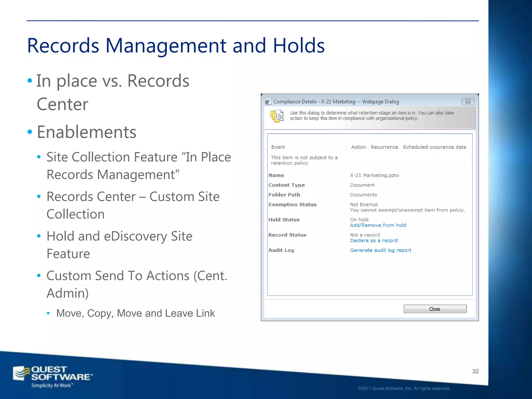Click the Records Management and Holds title
Screen dimensions: 532x399
click(176, 45)
